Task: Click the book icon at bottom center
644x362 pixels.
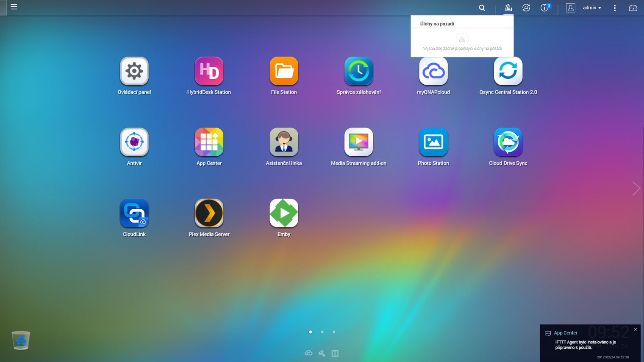Action: point(335,353)
